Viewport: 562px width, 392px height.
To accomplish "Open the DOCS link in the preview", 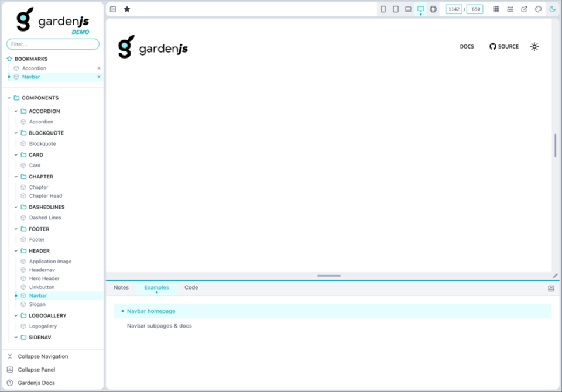I will [467, 46].
